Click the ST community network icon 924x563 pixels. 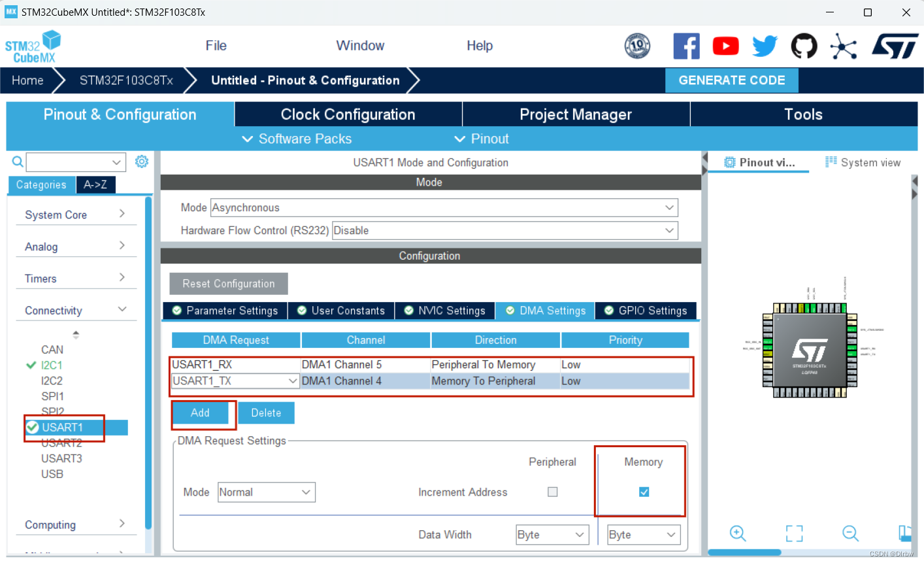tap(844, 46)
